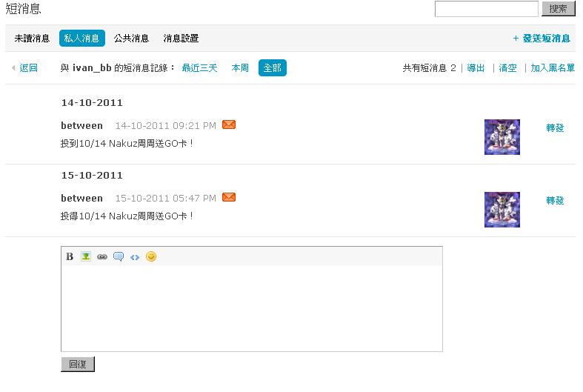Forward 14-10-2011 message via 轉發
Image resolution: width=583 pixels, height=392 pixels.
555,128
